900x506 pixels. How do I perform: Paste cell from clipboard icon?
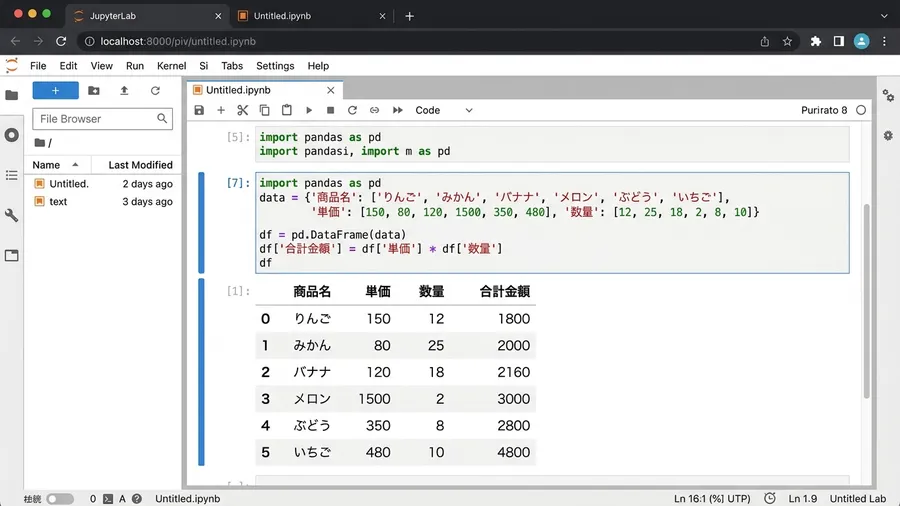click(286, 110)
